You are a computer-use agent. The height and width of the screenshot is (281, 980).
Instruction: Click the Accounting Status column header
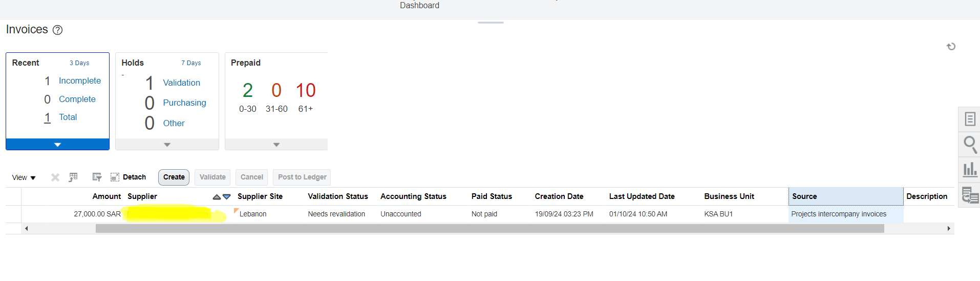tap(413, 196)
